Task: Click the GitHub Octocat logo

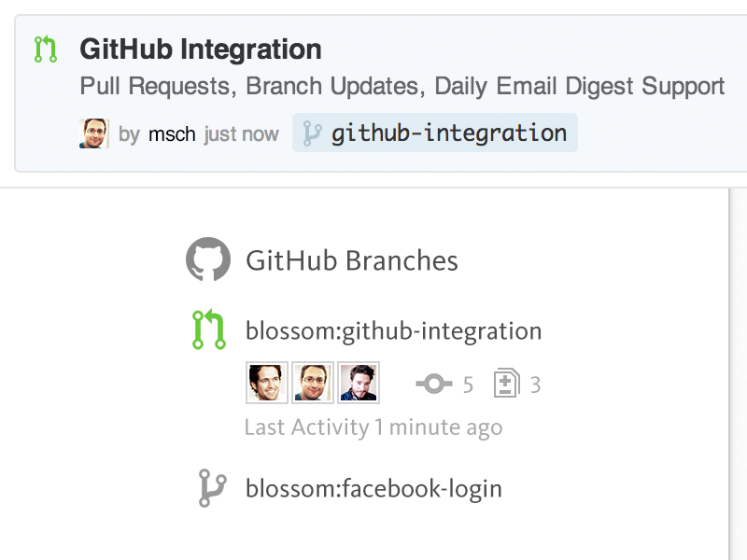Action: coord(207,259)
